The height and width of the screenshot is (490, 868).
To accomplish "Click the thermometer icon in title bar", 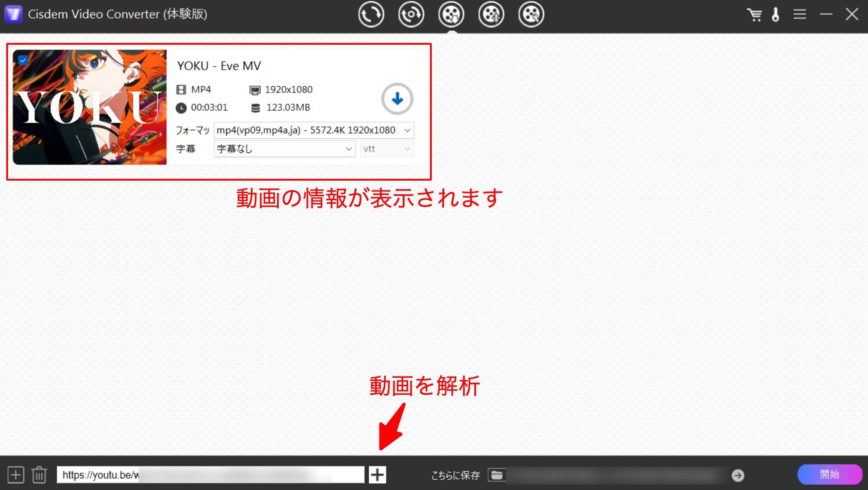I will pyautogui.click(x=775, y=15).
